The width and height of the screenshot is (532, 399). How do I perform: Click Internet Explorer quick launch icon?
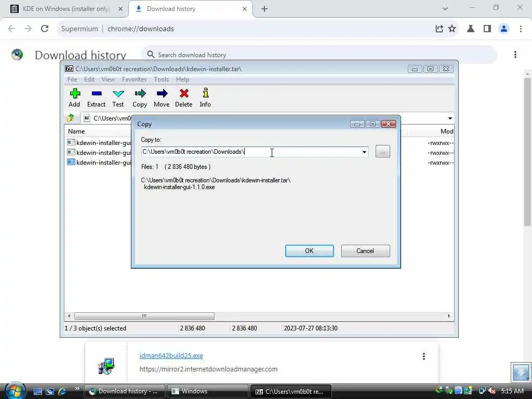coord(62,392)
